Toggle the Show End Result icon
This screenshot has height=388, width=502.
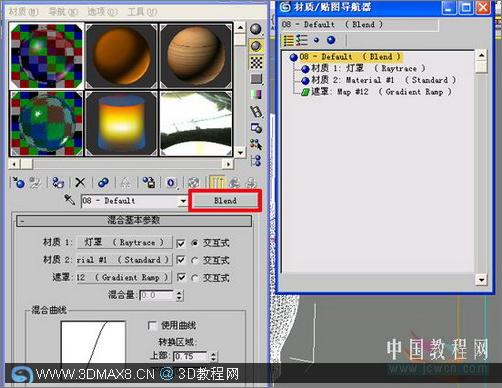click(x=217, y=183)
